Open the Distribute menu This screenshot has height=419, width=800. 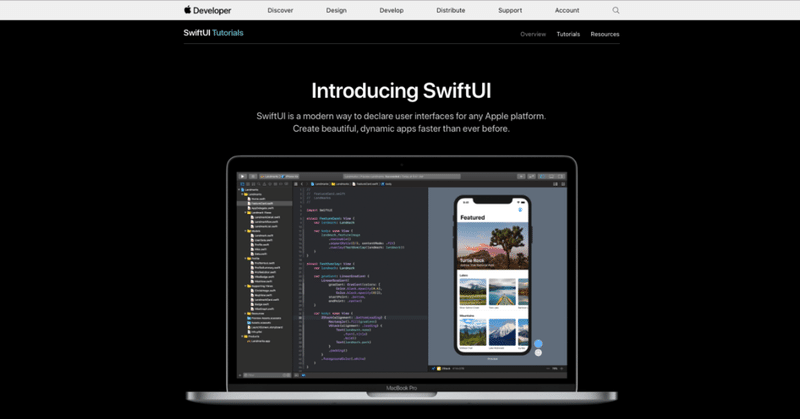(451, 10)
